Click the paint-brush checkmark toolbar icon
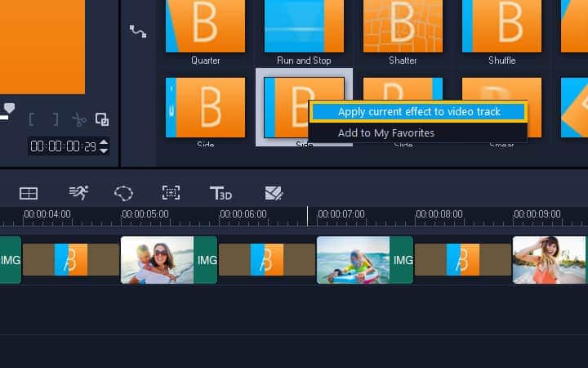 click(x=274, y=193)
